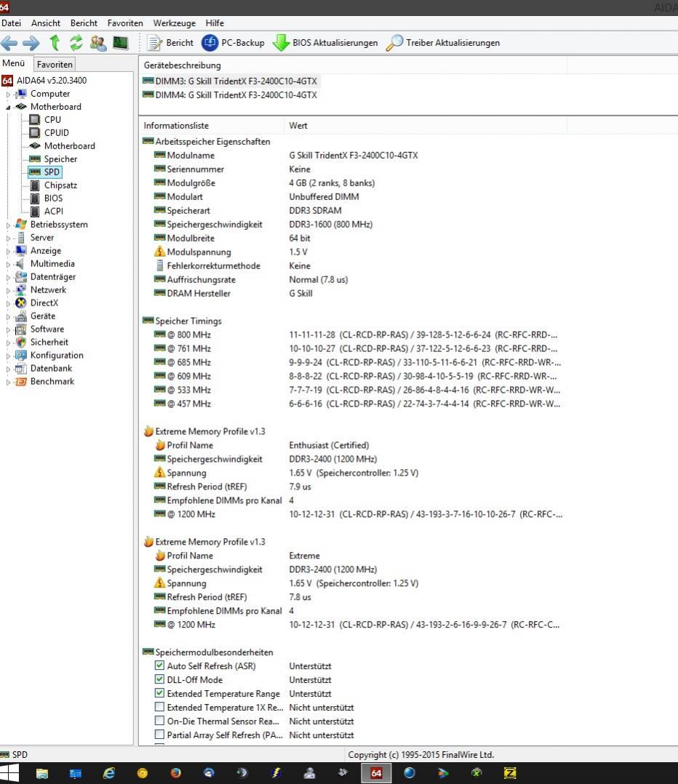Select the CPU tree item

click(x=52, y=119)
